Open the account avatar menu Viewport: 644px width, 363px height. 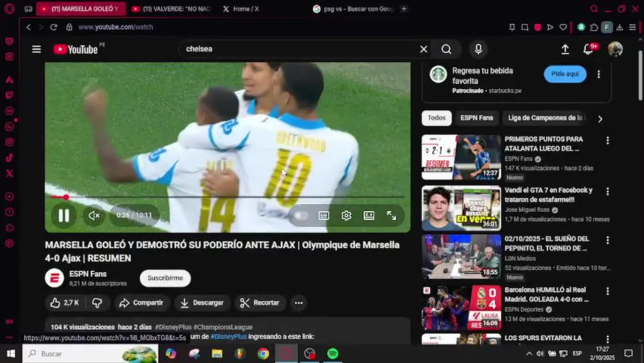[x=615, y=49]
